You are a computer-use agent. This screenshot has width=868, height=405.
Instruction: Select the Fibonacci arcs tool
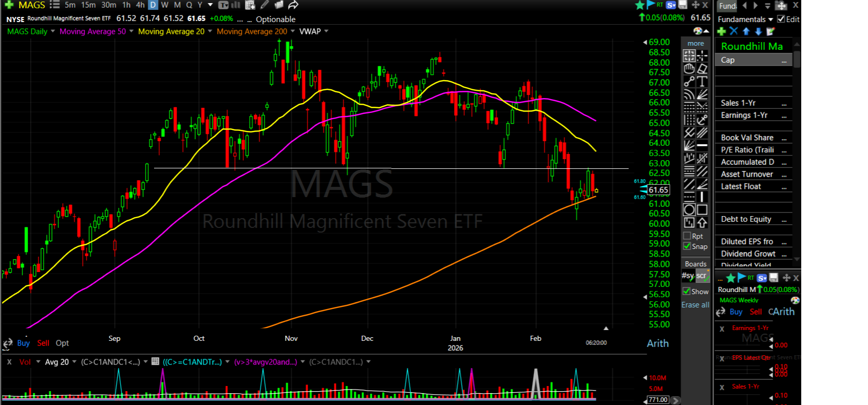pyautogui.click(x=689, y=94)
